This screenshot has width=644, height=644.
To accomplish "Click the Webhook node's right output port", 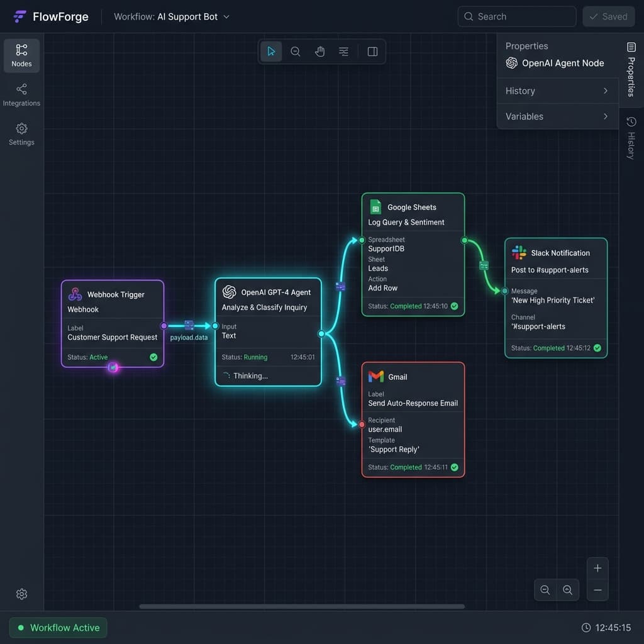I will coord(164,326).
